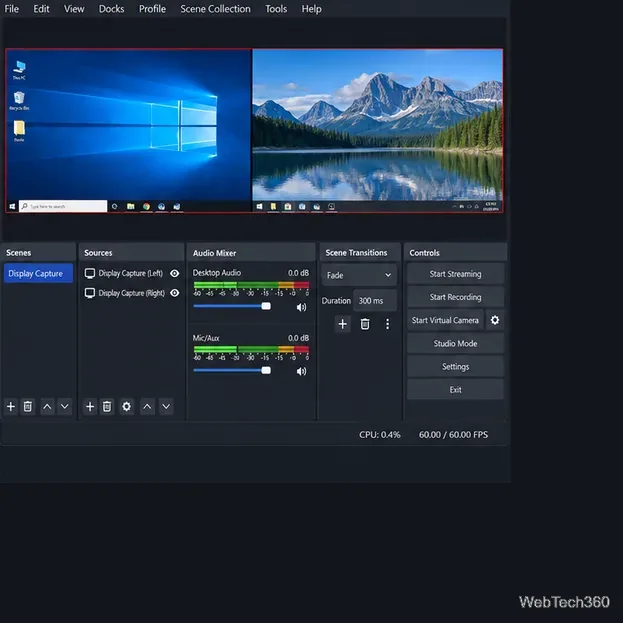
Task: Click Recycle Bin icon in preview desktop
Action: click(x=19, y=101)
